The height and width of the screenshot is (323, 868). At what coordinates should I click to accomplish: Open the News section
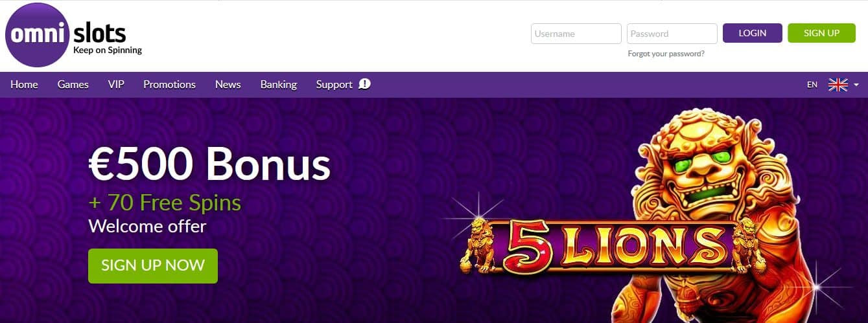click(228, 84)
